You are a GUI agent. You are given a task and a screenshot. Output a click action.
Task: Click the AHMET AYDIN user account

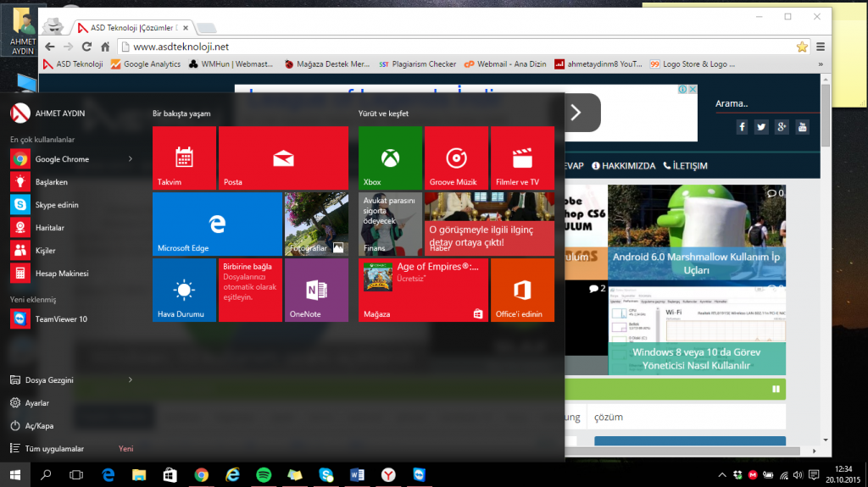47,113
